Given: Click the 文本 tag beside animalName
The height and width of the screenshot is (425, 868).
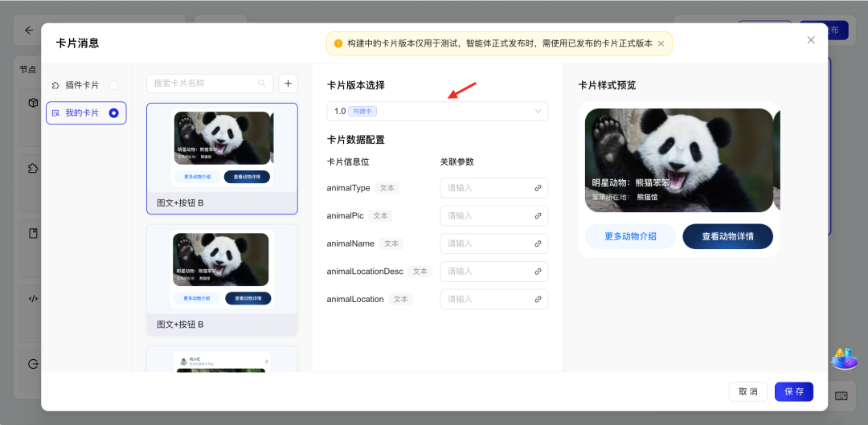Looking at the screenshot, I should click(391, 243).
